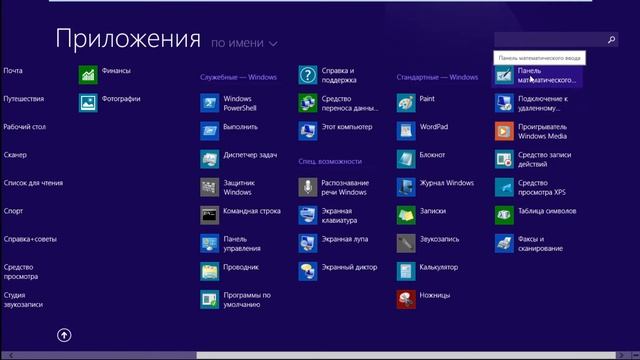Click the Сканер app label
Viewport: 640px width, 360px height.
click(15, 155)
